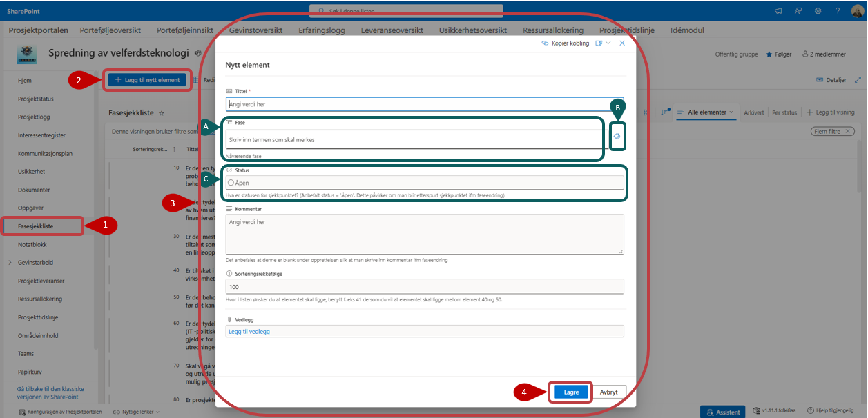The image size is (868, 418).
Task: Save the new element with Lagre
Action: [x=571, y=392]
